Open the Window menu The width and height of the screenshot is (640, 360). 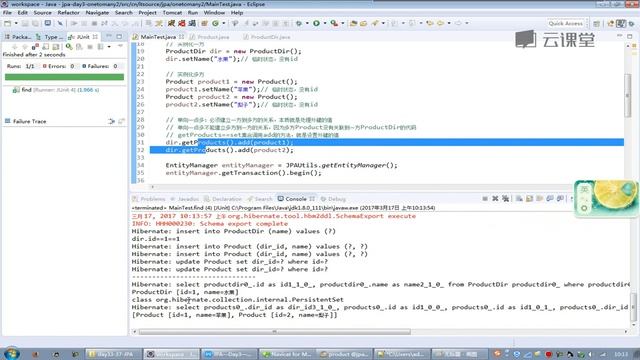click(214, 13)
